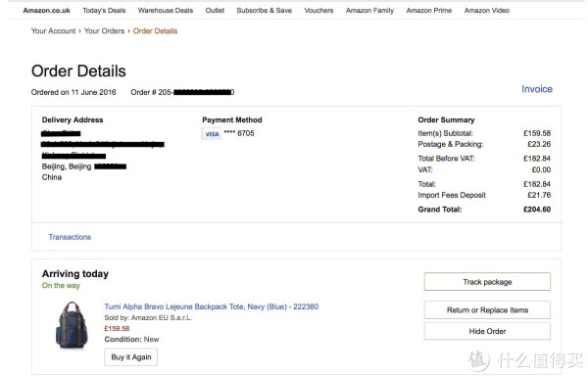Go to Amazon Prime in navigation
This screenshot has width=588, height=377.
(x=429, y=11)
